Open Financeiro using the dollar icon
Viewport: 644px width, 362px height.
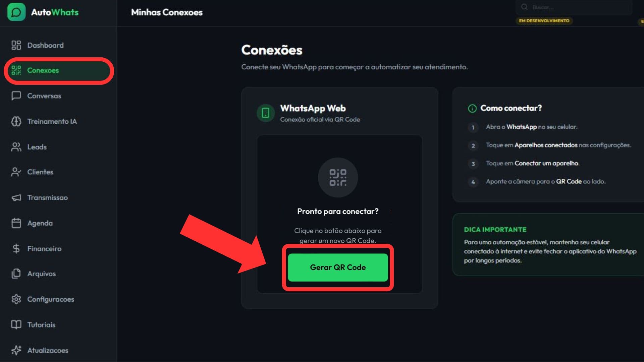pyautogui.click(x=16, y=248)
